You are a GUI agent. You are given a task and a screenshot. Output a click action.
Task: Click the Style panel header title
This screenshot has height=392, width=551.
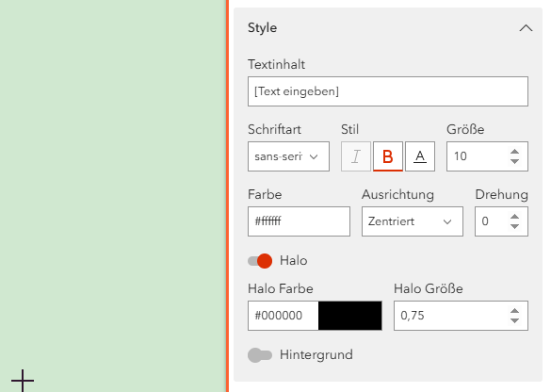click(262, 27)
